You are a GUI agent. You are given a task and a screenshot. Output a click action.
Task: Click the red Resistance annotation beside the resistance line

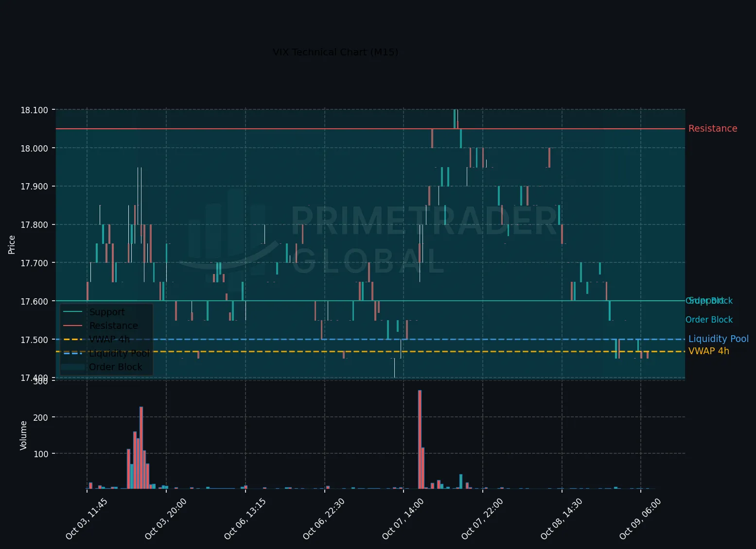point(713,128)
